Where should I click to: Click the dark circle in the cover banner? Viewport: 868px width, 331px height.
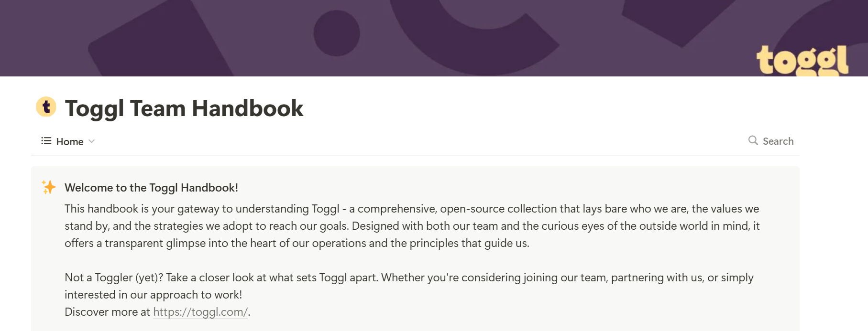(x=337, y=33)
